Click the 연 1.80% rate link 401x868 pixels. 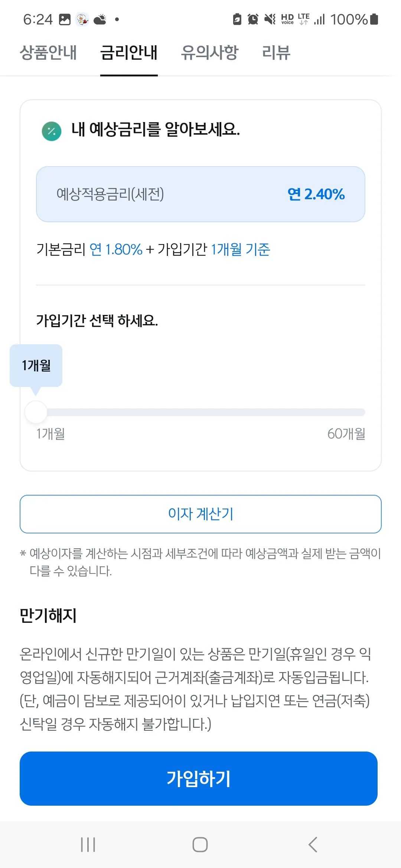116,249
